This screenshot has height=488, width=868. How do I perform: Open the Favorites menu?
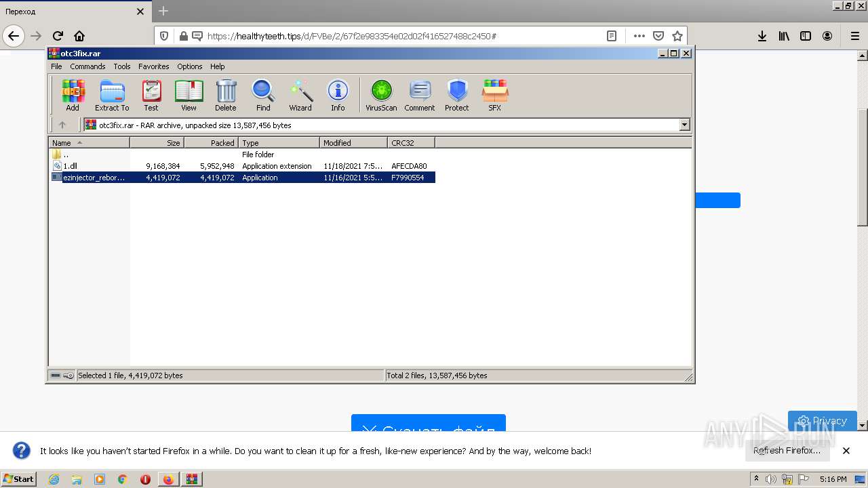click(154, 66)
